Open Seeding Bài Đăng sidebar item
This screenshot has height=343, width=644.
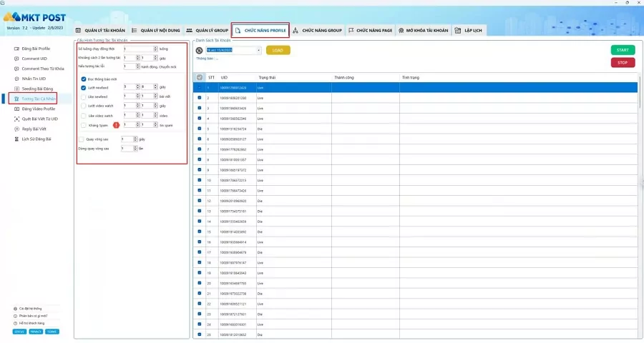pos(34,89)
